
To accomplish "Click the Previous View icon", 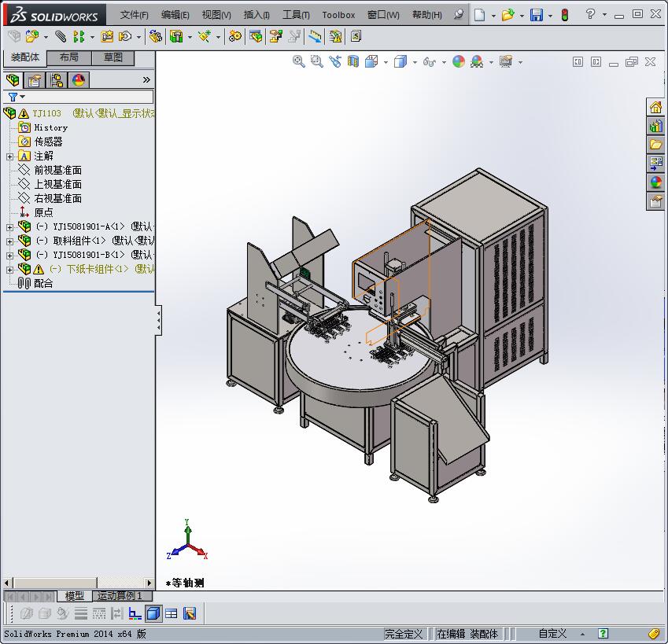I will click(x=335, y=61).
